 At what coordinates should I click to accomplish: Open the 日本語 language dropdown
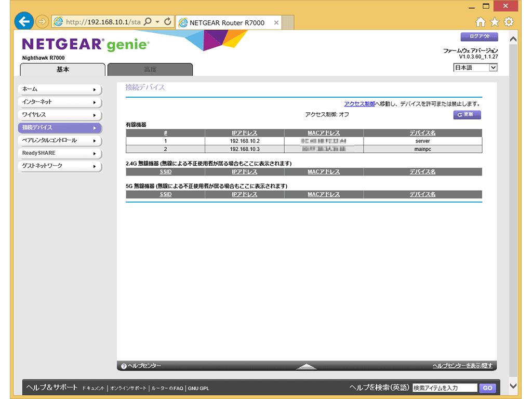click(475, 68)
